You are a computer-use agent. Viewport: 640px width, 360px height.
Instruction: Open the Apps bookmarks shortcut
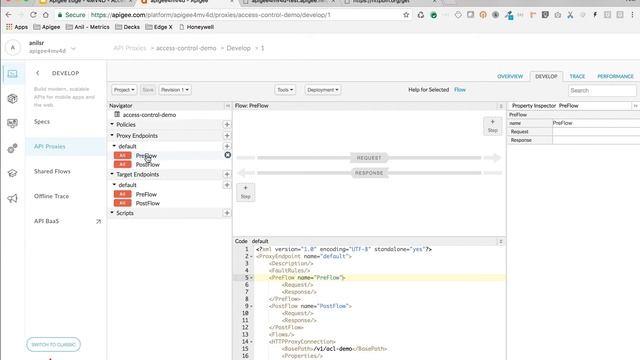(x=17, y=27)
